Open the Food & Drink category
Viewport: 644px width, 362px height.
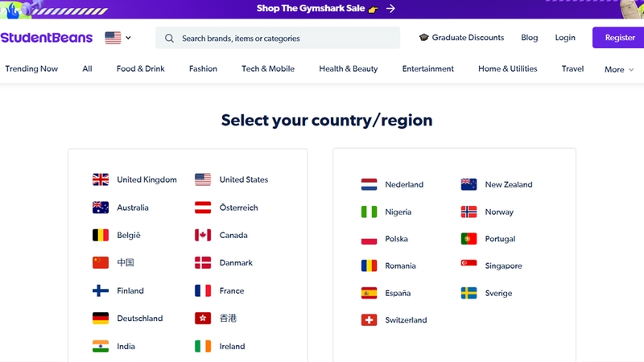(140, 68)
